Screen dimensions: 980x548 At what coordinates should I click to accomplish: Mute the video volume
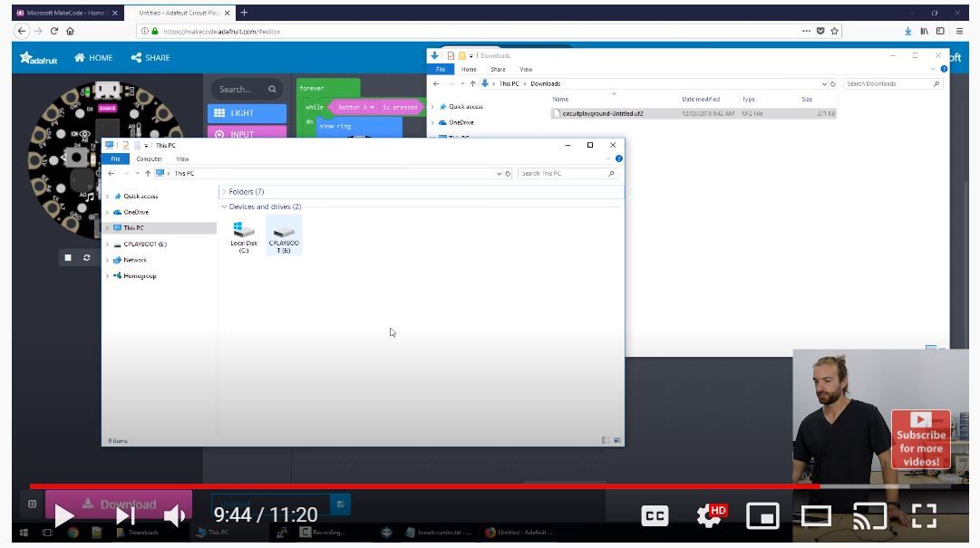pyautogui.click(x=174, y=516)
